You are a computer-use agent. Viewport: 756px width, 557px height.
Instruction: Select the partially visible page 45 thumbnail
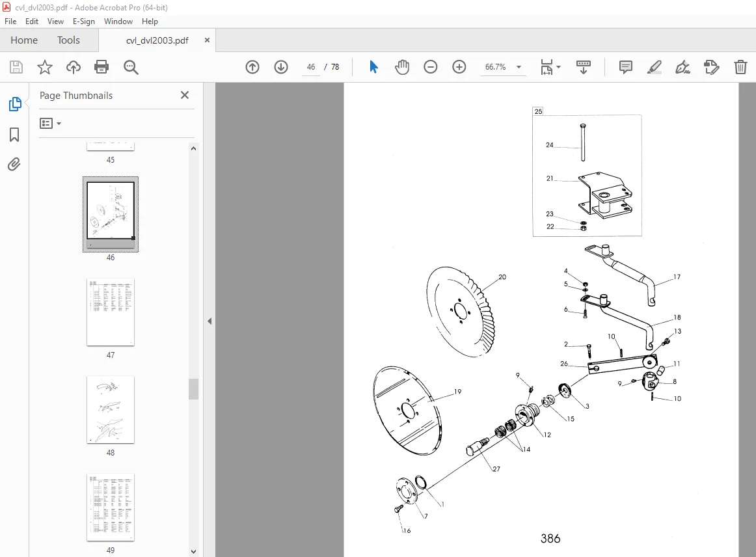(111, 146)
